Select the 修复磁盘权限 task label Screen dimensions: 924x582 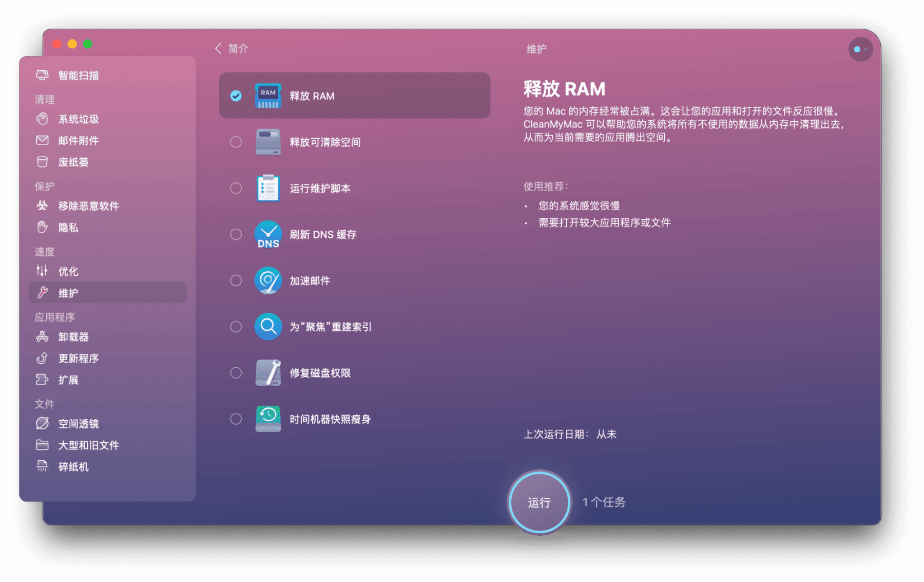click(x=320, y=373)
